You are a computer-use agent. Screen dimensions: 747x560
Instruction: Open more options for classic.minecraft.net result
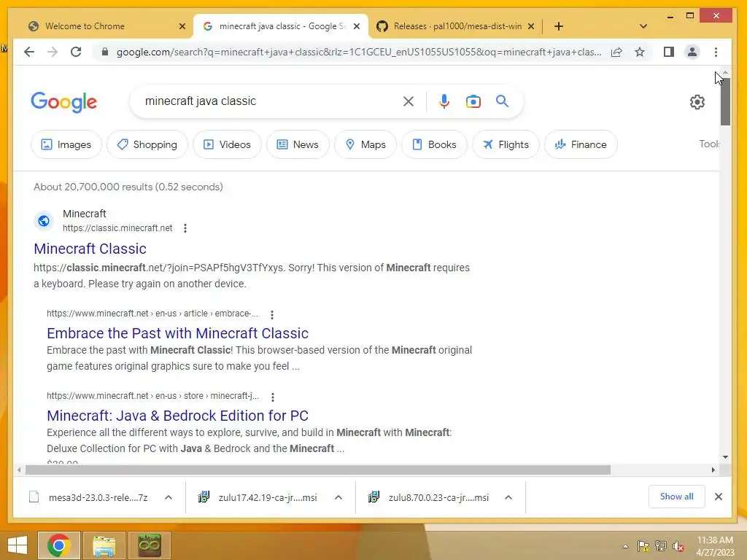[185, 228]
